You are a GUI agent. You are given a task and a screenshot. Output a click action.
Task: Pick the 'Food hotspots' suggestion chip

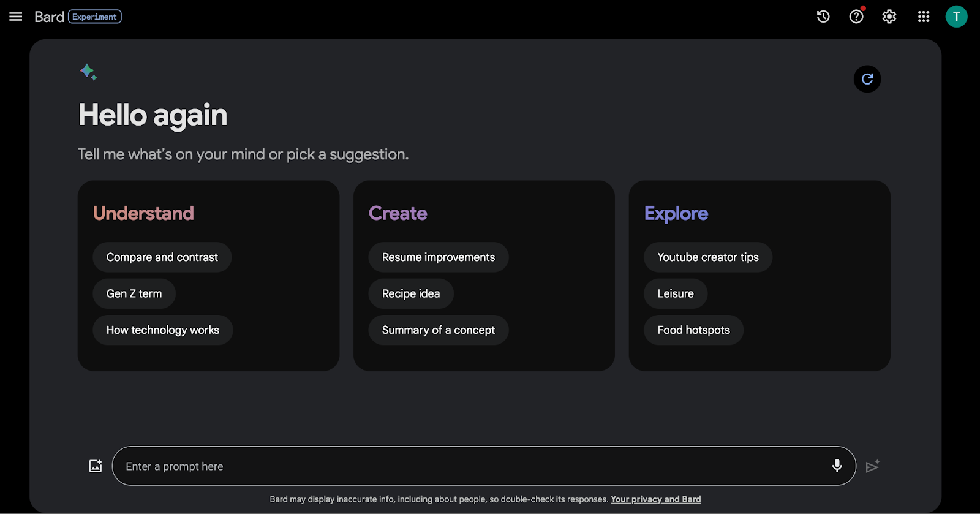[x=693, y=330]
